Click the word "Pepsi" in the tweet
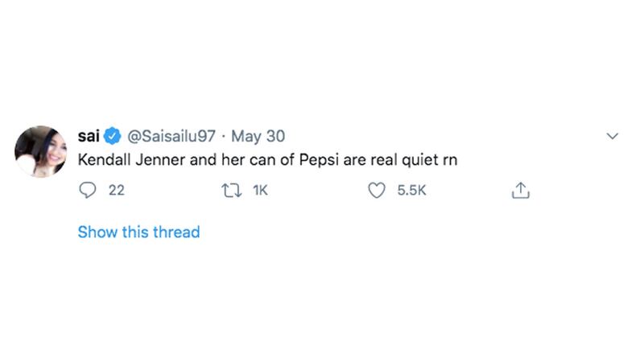 coord(317,159)
